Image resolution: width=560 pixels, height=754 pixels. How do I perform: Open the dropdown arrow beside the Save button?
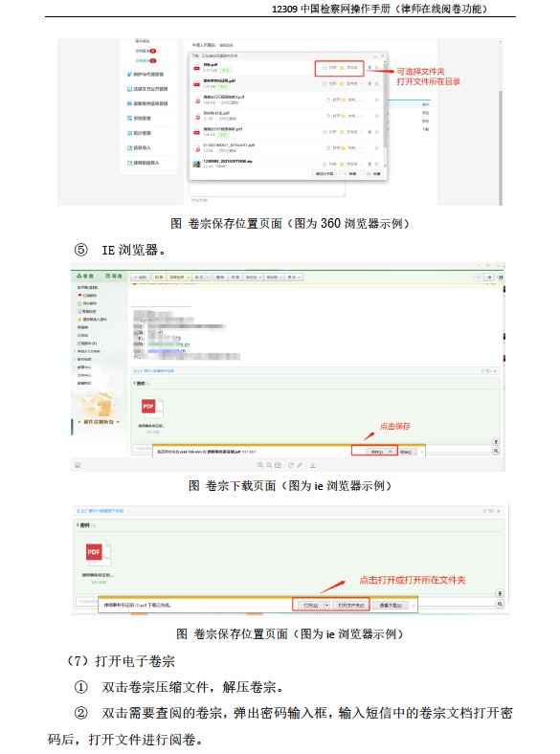[391, 452]
